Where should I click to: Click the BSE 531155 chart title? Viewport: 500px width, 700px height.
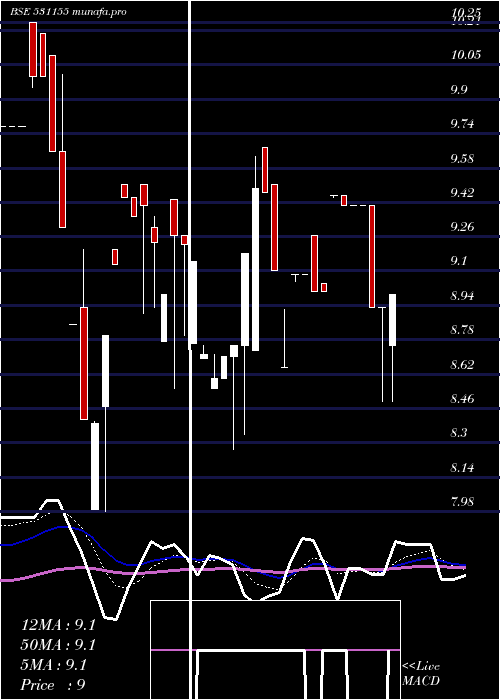click(x=68, y=12)
